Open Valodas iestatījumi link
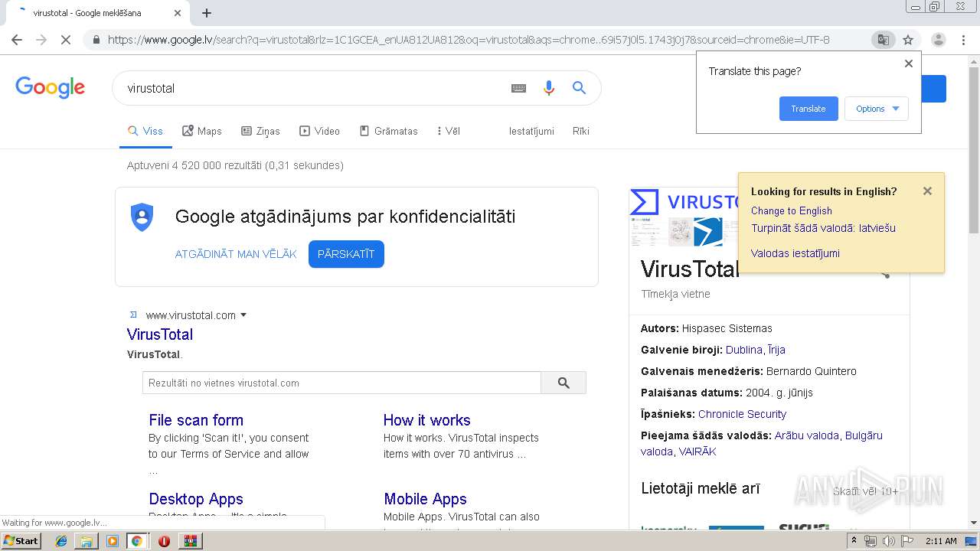Screen dimensions: 980x551 795,253
